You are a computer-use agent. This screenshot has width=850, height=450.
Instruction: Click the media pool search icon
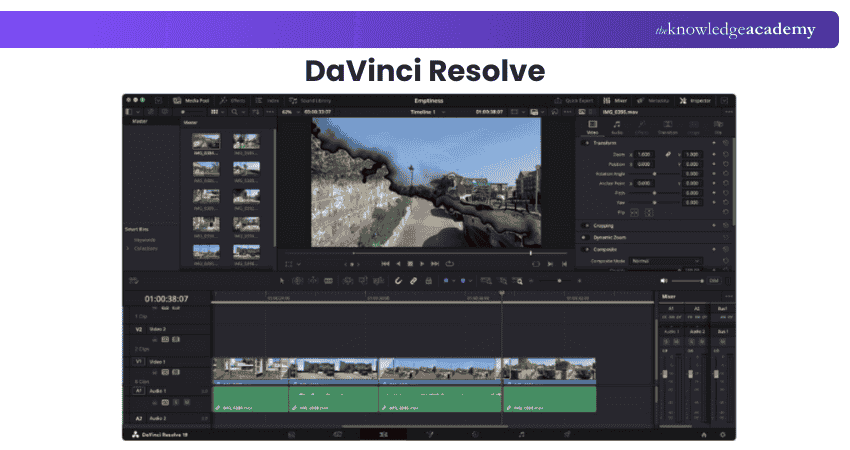coord(234,112)
